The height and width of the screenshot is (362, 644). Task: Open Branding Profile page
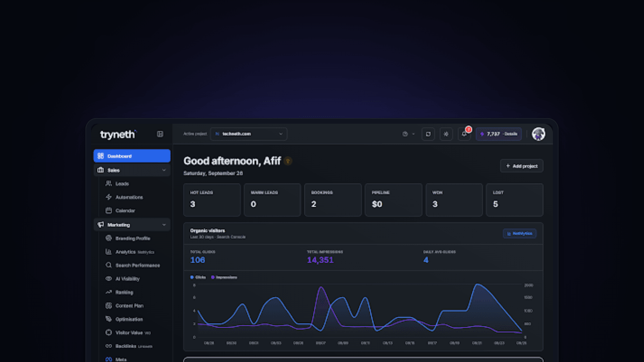click(132, 238)
